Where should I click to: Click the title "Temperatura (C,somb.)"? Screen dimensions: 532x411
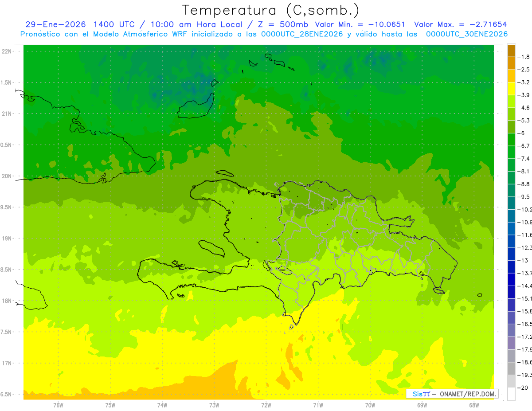pos(270,10)
